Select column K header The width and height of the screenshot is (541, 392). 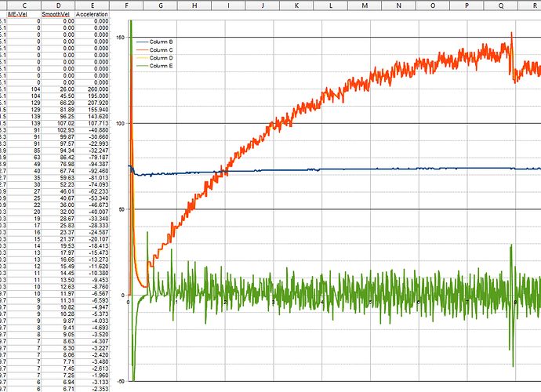[x=296, y=5]
